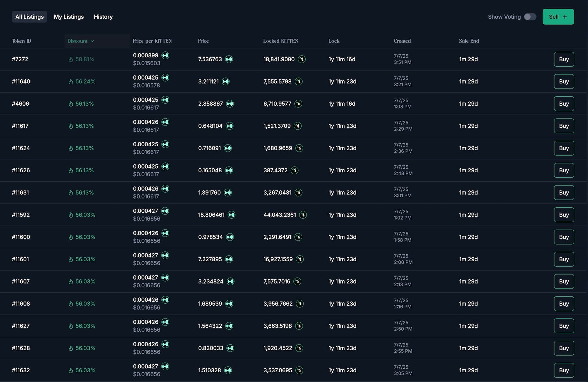
Task: Click the token icon next to price 7.536763
Action: pyautogui.click(x=229, y=59)
